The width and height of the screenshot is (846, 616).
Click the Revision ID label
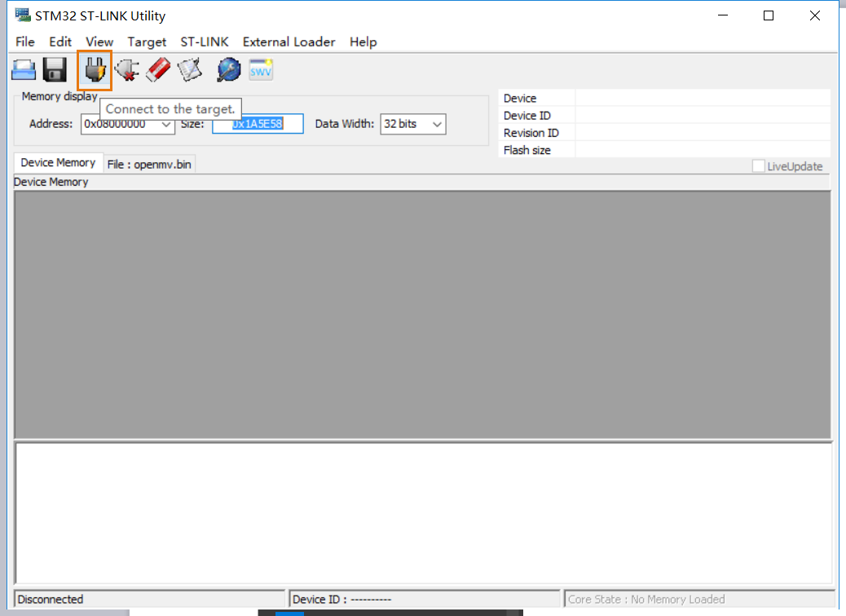531,134
